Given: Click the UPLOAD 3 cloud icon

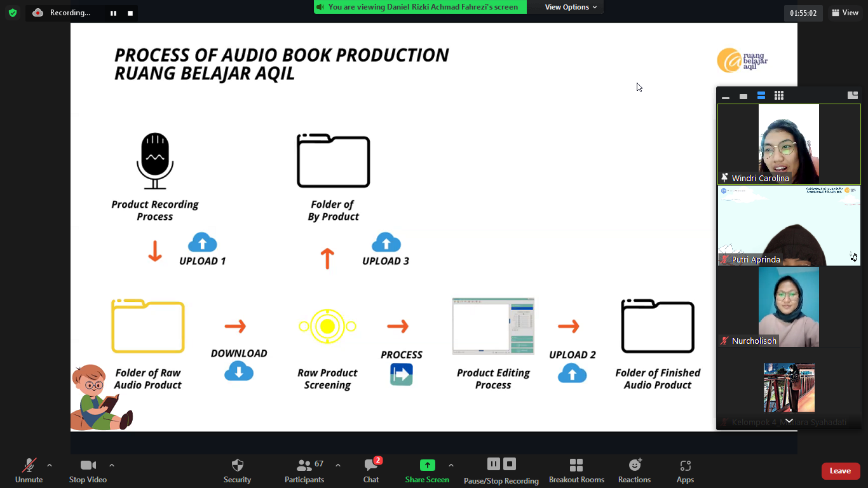Looking at the screenshot, I should (x=386, y=243).
